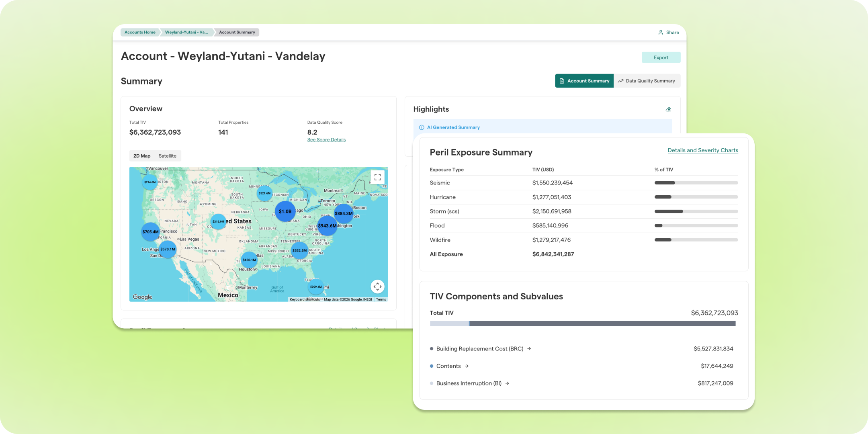Click the Contents amount $17,644,249

(717, 366)
